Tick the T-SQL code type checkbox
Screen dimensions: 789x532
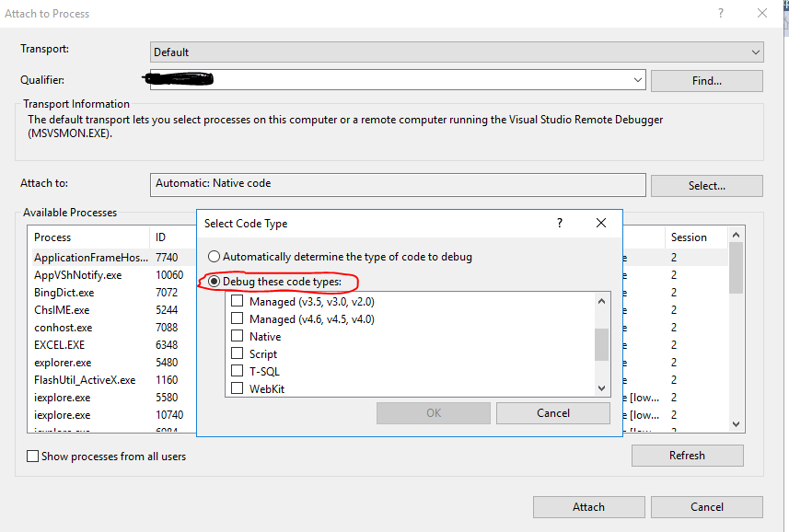click(238, 372)
